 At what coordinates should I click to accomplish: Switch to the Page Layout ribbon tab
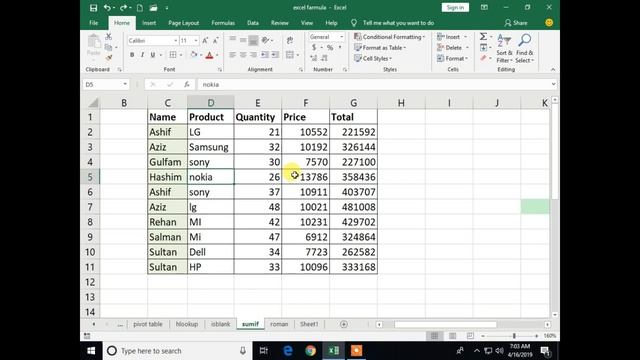tap(184, 23)
